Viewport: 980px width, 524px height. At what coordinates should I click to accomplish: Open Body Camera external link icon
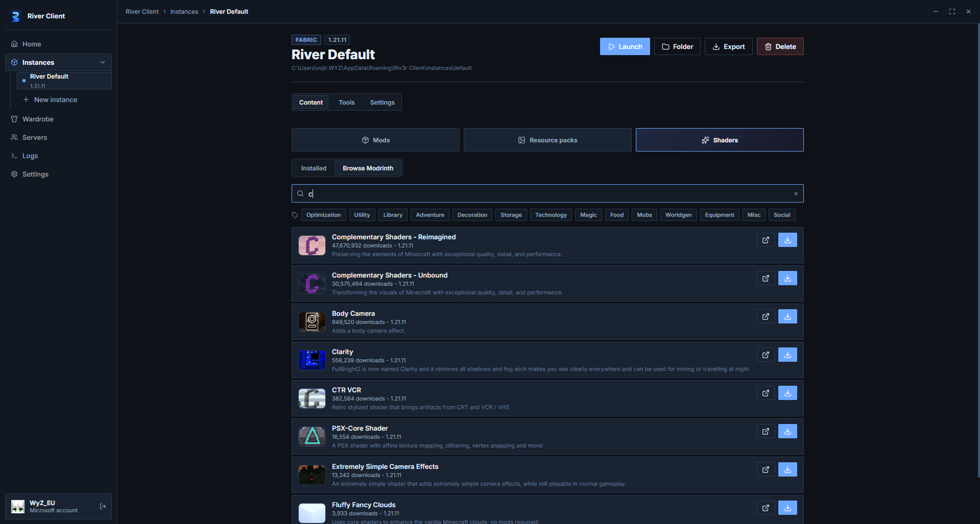click(x=766, y=316)
